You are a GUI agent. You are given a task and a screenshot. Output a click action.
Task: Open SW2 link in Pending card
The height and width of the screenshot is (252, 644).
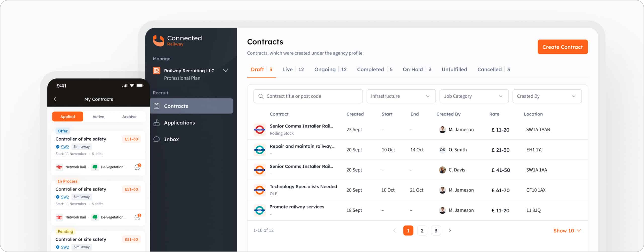tap(65, 247)
